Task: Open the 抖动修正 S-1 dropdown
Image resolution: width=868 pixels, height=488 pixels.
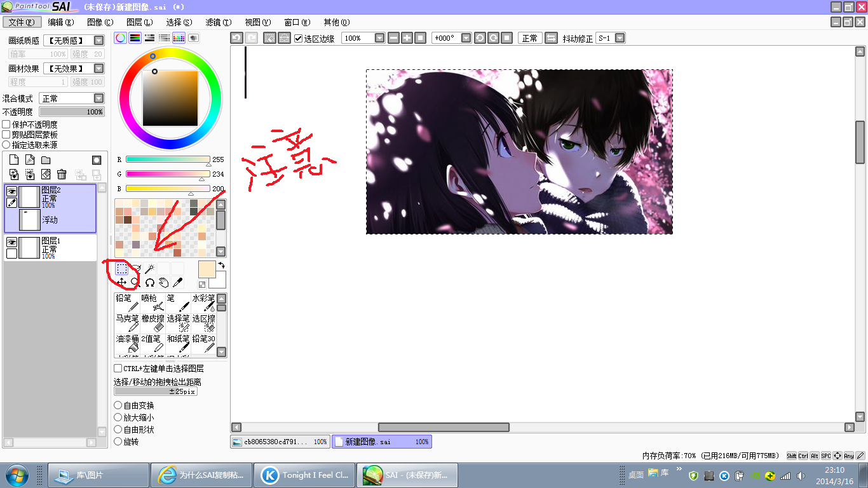Action: [620, 38]
